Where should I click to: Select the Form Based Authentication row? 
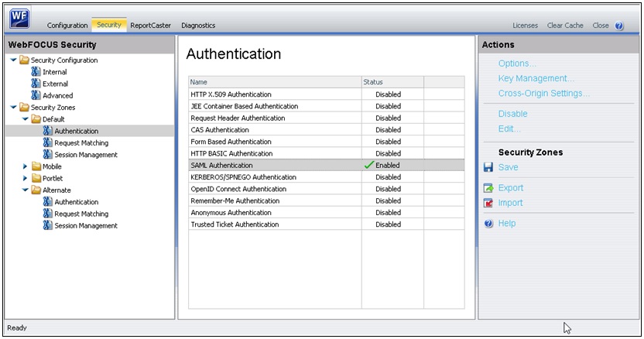click(327, 142)
